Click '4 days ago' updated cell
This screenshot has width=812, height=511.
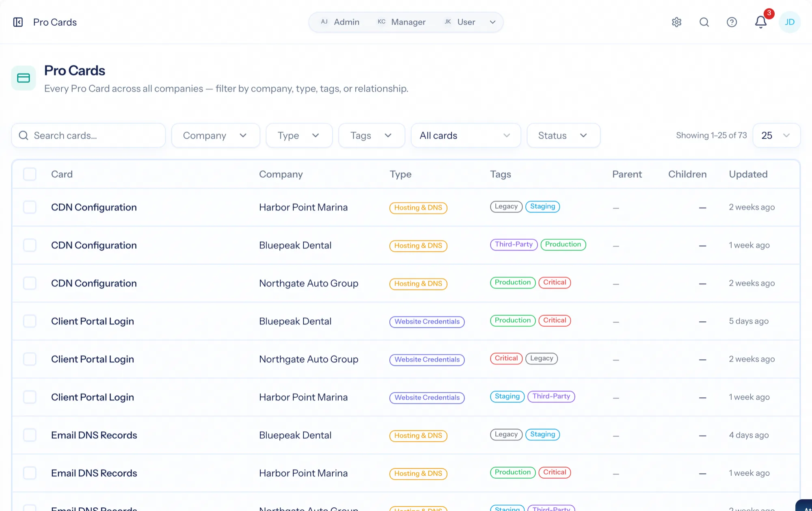click(749, 435)
